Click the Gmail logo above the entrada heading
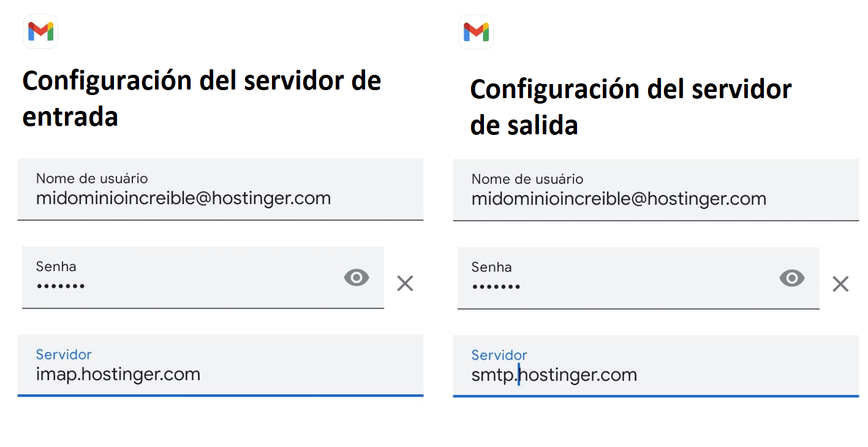This screenshot has height=447, width=868. (x=40, y=31)
